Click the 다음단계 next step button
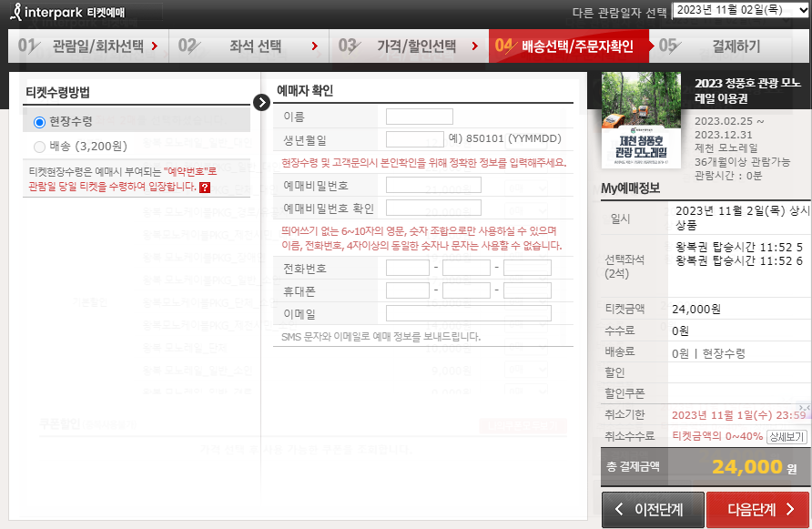Viewport: 812px width, 529px height. point(756,510)
